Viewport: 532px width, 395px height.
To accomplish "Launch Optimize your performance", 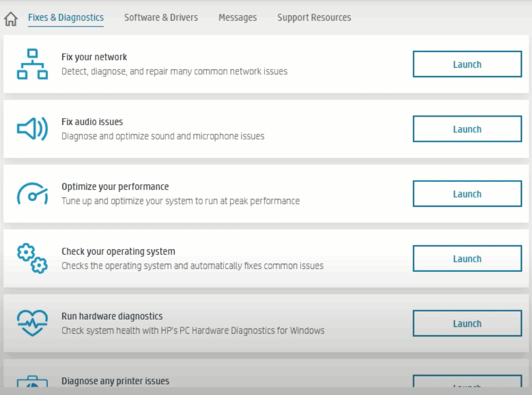I will click(x=467, y=194).
